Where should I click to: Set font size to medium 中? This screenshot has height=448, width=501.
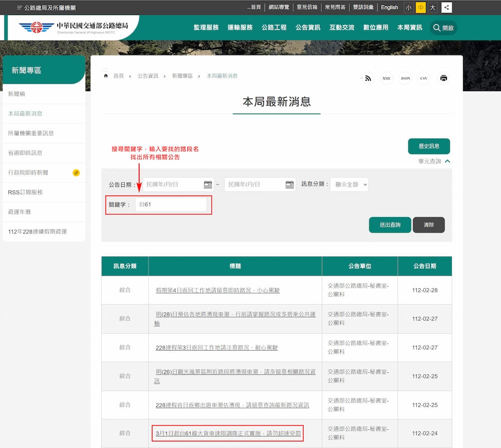click(421, 8)
